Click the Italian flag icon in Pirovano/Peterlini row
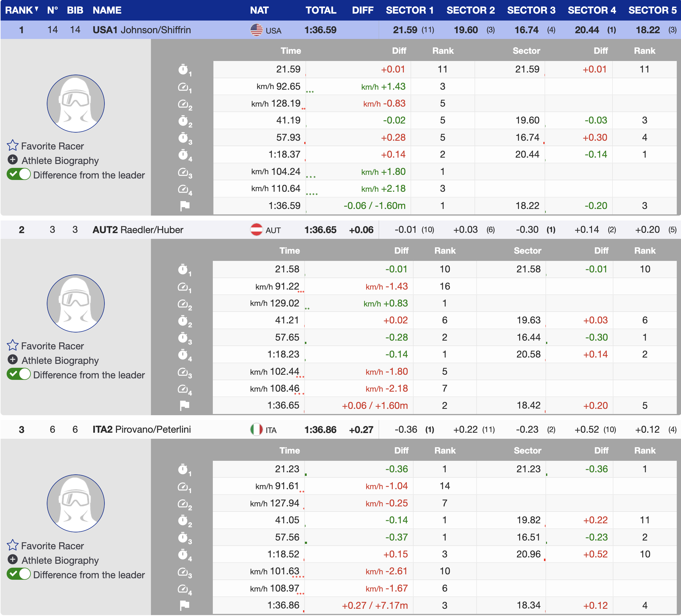 (256, 429)
